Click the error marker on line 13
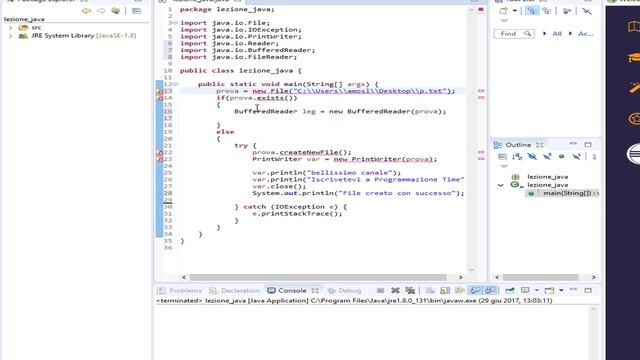This screenshot has width=640, height=360. [x=160, y=91]
